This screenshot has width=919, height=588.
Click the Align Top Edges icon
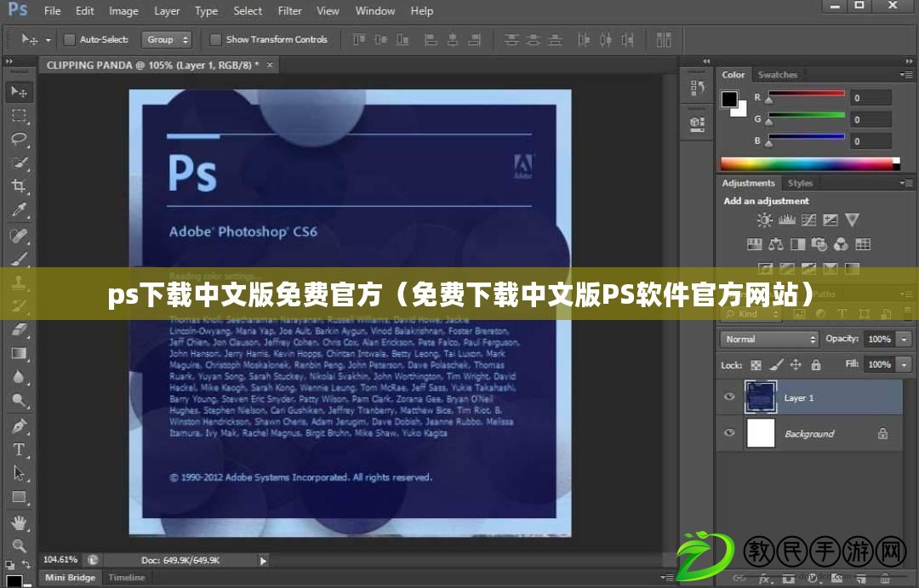(359, 40)
